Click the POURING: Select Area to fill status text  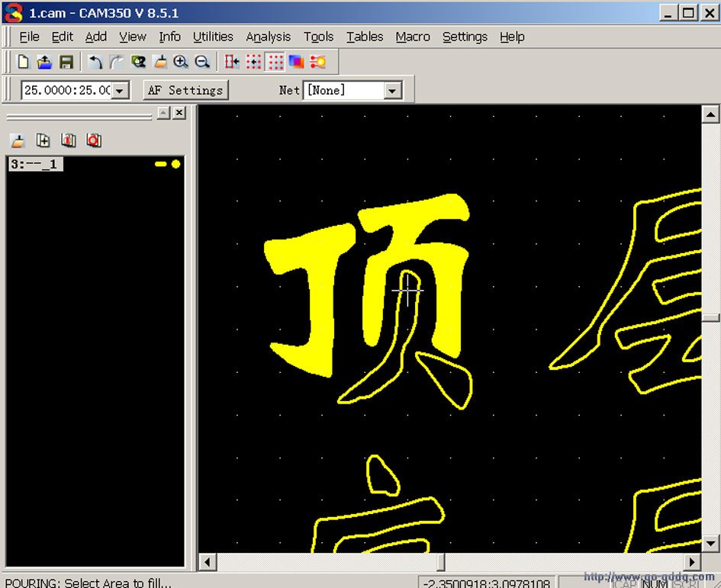[89, 583]
